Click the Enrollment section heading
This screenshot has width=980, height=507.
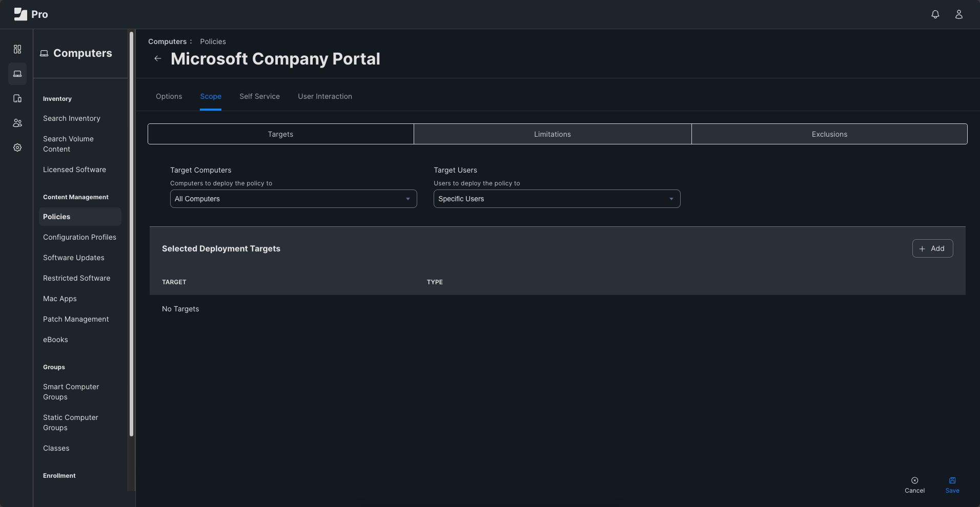[59, 476]
